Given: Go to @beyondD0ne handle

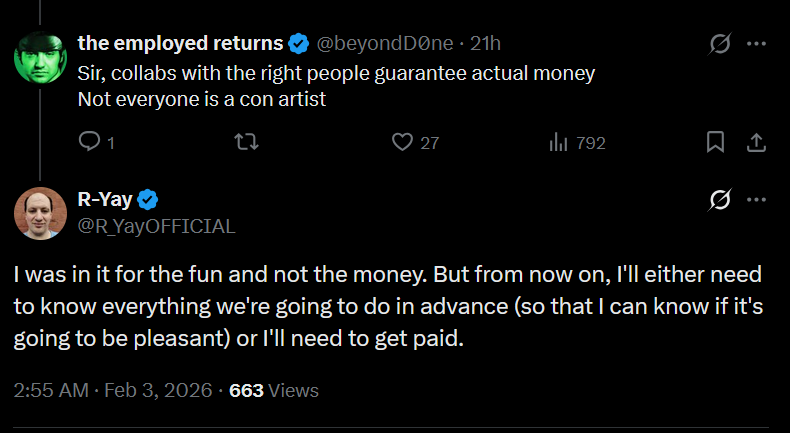Looking at the screenshot, I should tap(385, 44).
